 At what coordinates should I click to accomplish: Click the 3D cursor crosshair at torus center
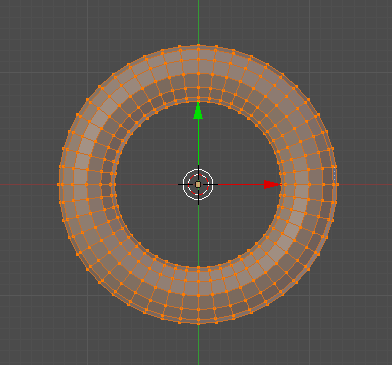[x=198, y=185]
